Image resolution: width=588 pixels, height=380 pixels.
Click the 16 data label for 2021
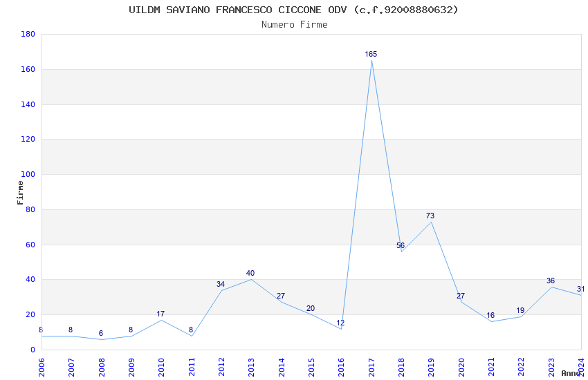tap(490, 316)
